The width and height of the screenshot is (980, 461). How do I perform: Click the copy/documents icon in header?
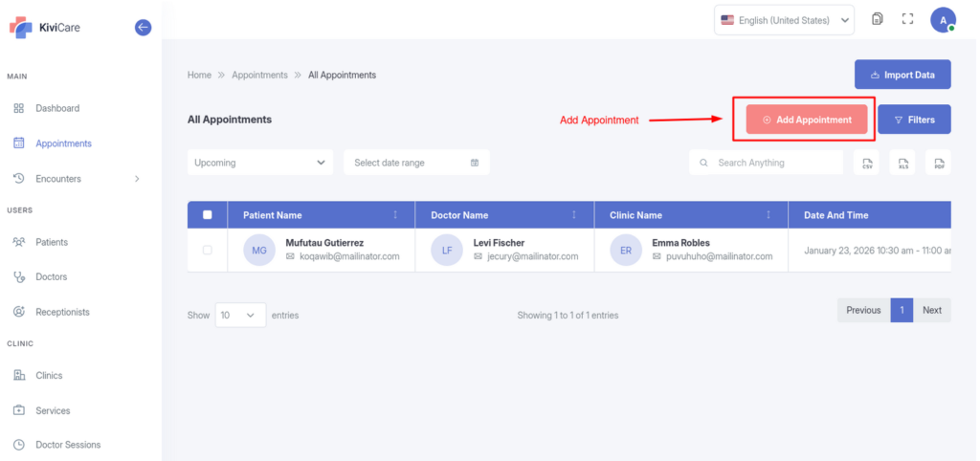tap(877, 19)
